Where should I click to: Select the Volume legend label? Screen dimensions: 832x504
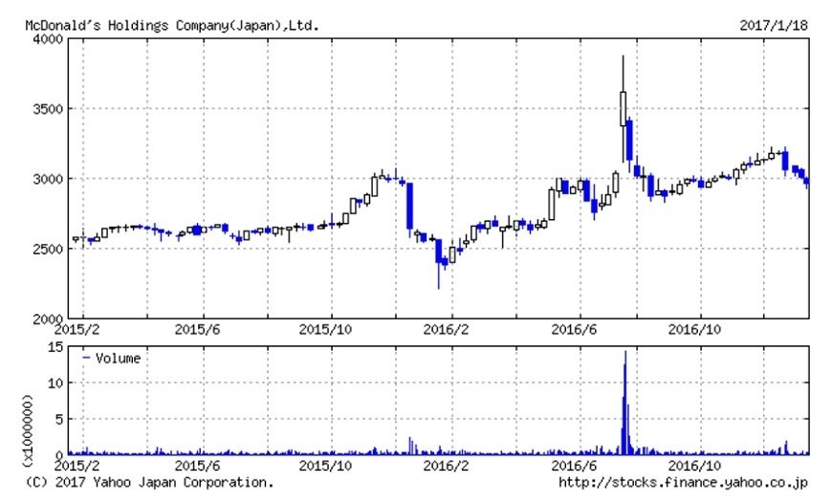point(118,359)
